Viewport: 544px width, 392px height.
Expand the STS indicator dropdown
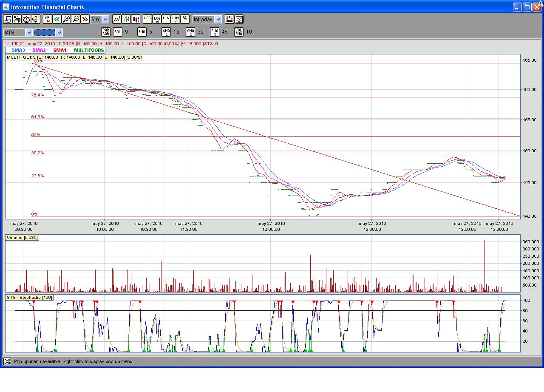(x=29, y=32)
